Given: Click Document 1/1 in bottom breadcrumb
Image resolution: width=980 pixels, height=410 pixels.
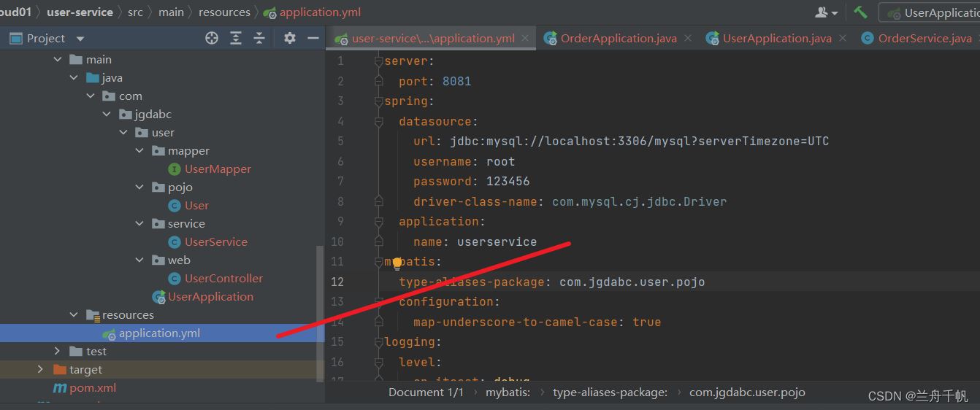Looking at the screenshot, I should click(426, 392).
